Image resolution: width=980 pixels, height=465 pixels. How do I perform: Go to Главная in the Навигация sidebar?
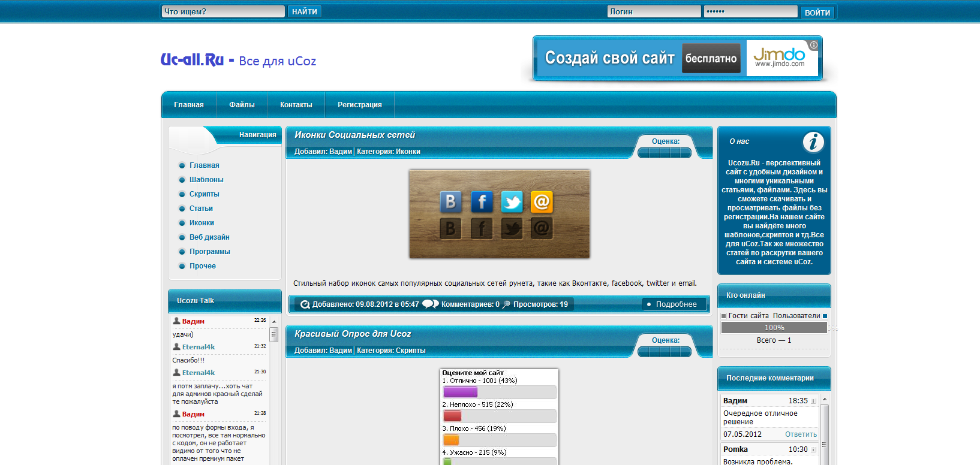tap(205, 165)
